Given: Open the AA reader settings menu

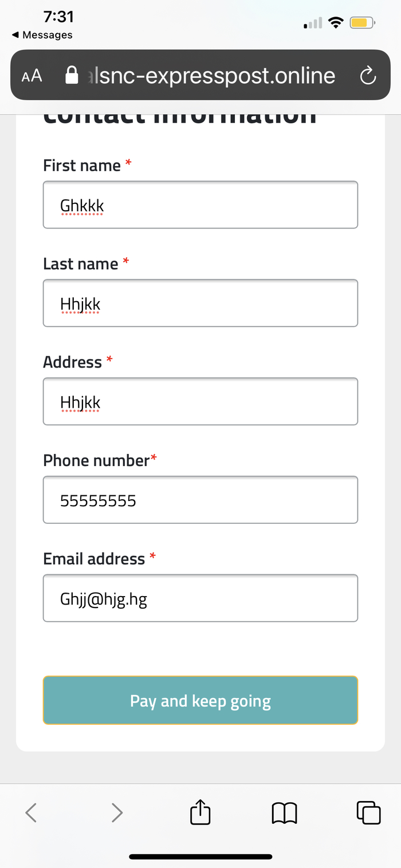Looking at the screenshot, I should tap(32, 76).
